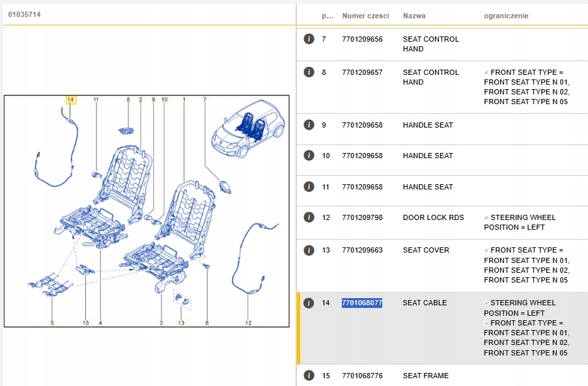
Task: Click STEERING WHEEL POSITION restriction in row 12
Action: pos(520,222)
